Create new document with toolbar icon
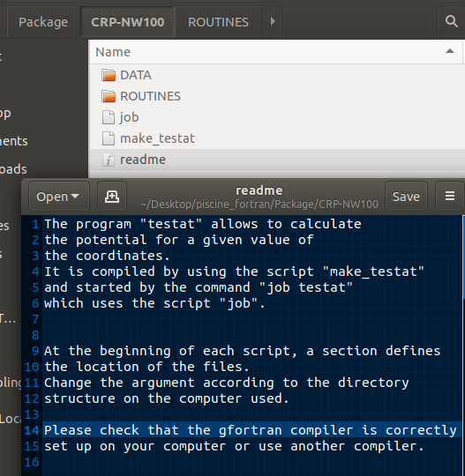The width and height of the screenshot is (465, 476). pos(112,197)
